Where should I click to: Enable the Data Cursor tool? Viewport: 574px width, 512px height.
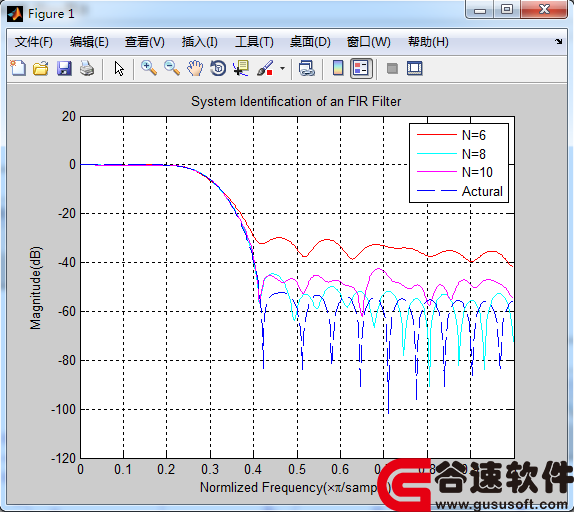241,68
